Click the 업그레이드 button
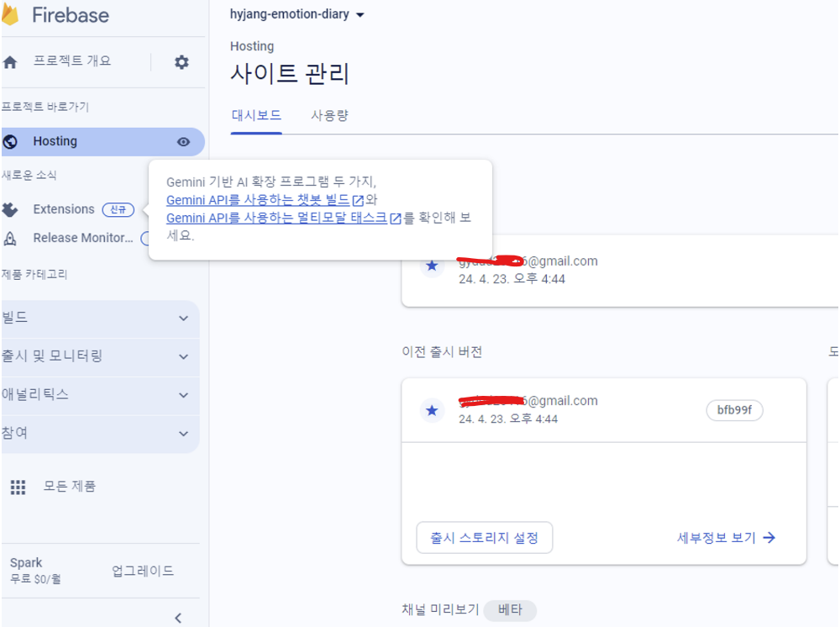This screenshot has height=627, width=840. click(x=143, y=571)
